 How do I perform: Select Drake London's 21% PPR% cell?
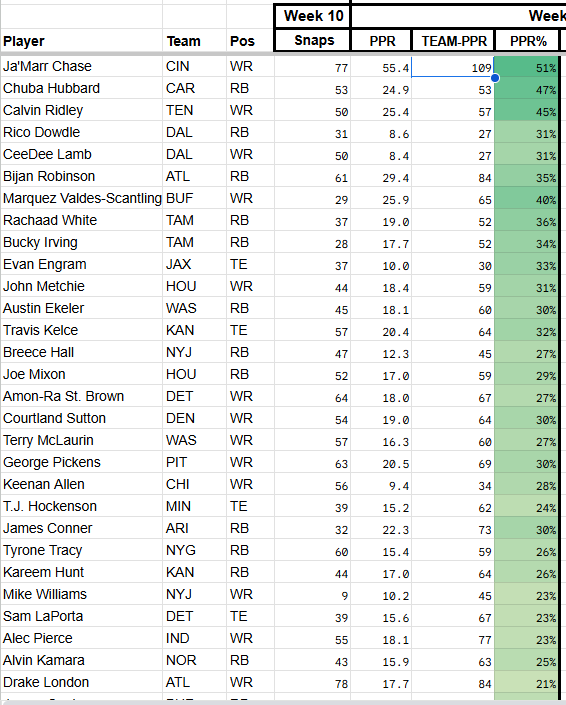click(526, 683)
